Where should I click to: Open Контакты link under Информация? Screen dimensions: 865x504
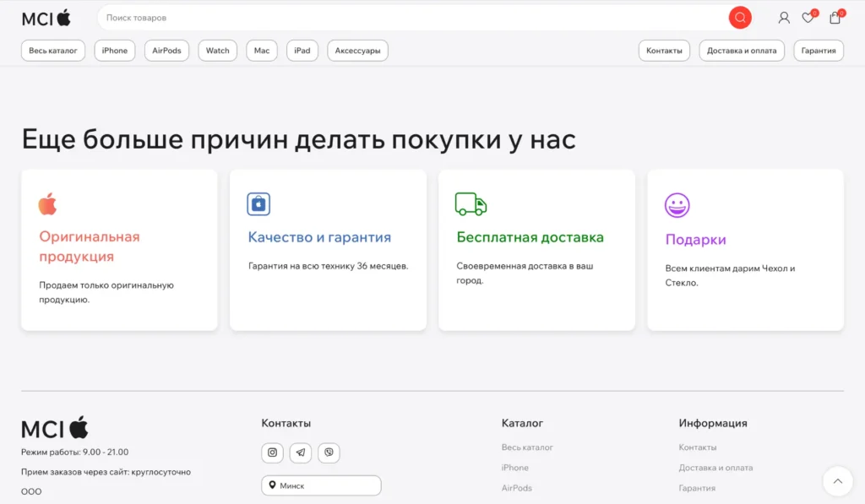pyautogui.click(x=698, y=447)
